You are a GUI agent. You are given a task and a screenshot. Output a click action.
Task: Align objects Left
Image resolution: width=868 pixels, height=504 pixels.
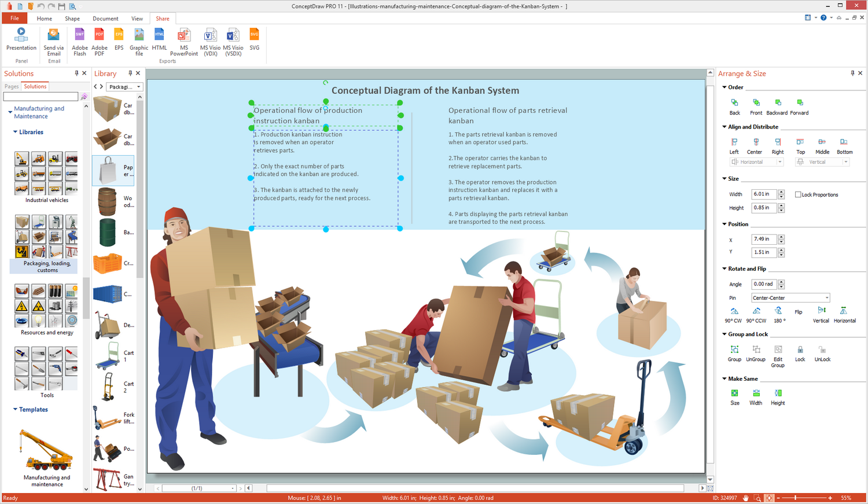[x=734, y=146]
